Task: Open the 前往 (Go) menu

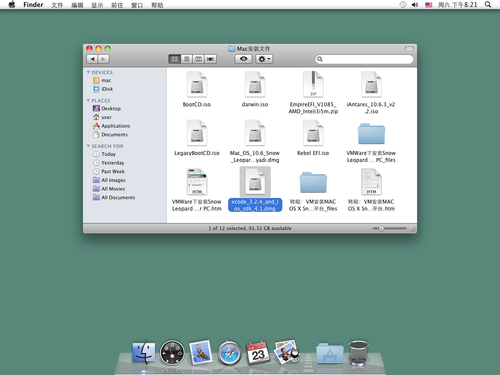Action: tap(117, 5)
